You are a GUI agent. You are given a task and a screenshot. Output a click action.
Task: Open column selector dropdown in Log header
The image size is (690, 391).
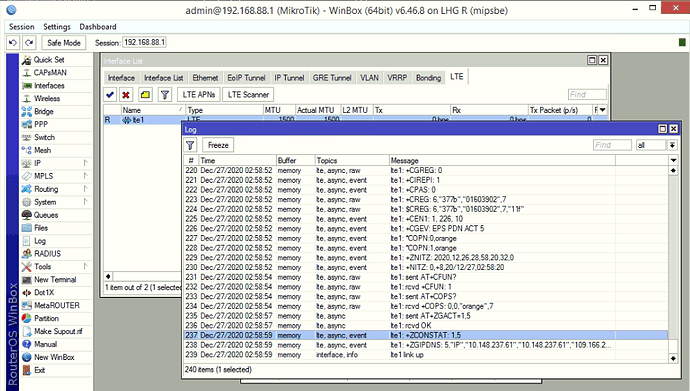pyautogui.click(x=673, y=160)
